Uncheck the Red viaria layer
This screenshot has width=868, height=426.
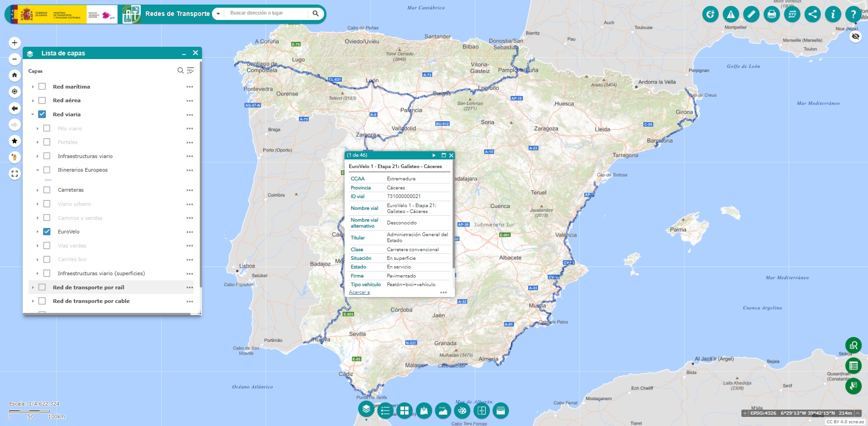pyautogui.click(x=42, y=114)
